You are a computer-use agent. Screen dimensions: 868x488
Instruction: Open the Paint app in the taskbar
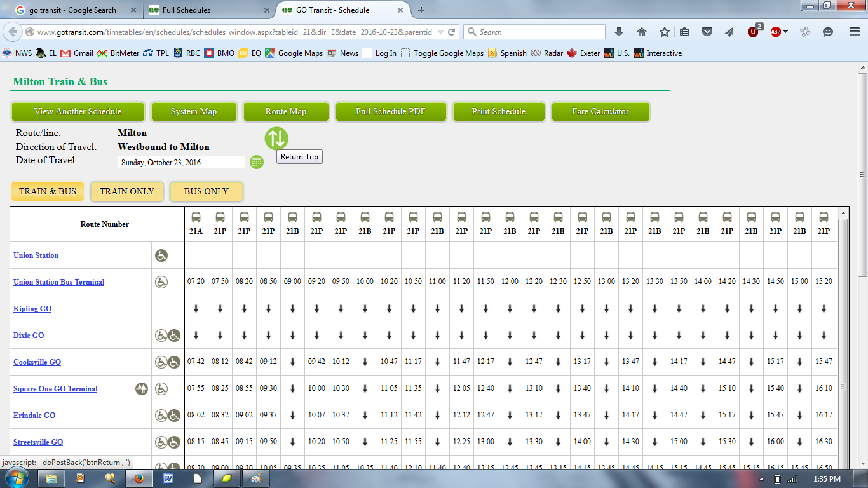pyautogui.click(x=256, y=478)
